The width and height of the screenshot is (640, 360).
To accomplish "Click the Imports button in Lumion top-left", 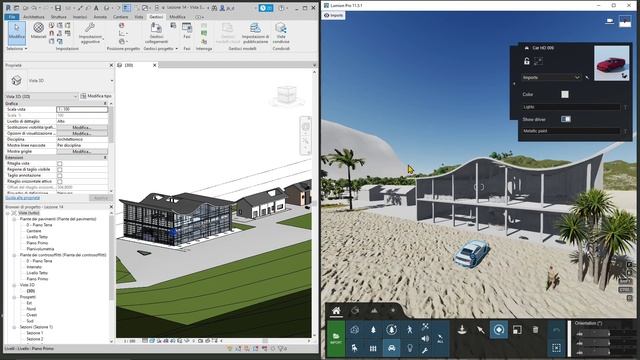I will tap(333, 16).
